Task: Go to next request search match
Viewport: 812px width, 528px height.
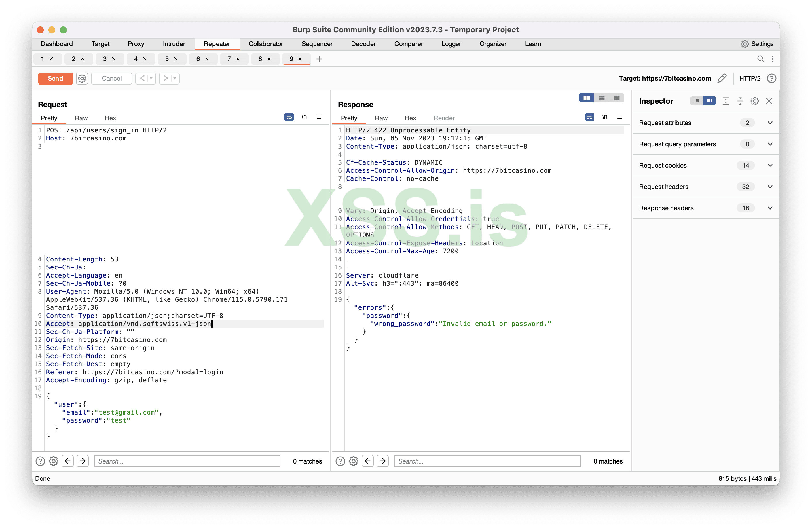Action: coord(83,461)
